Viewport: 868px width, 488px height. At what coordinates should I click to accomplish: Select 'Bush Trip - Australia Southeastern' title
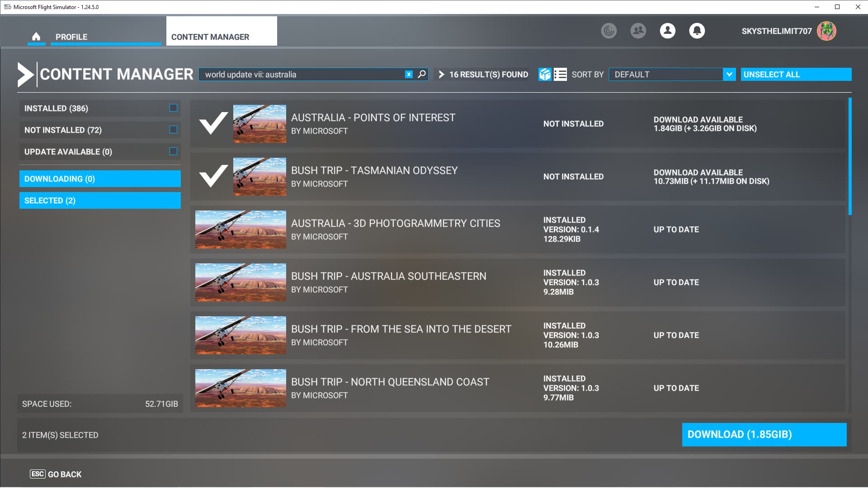tap(389, 276)
